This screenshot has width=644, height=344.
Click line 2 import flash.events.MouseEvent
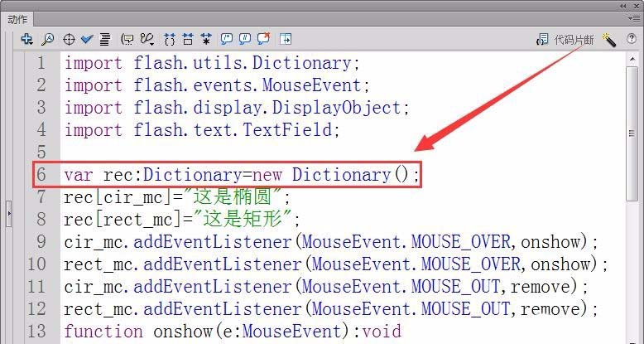tap(217, 85)
